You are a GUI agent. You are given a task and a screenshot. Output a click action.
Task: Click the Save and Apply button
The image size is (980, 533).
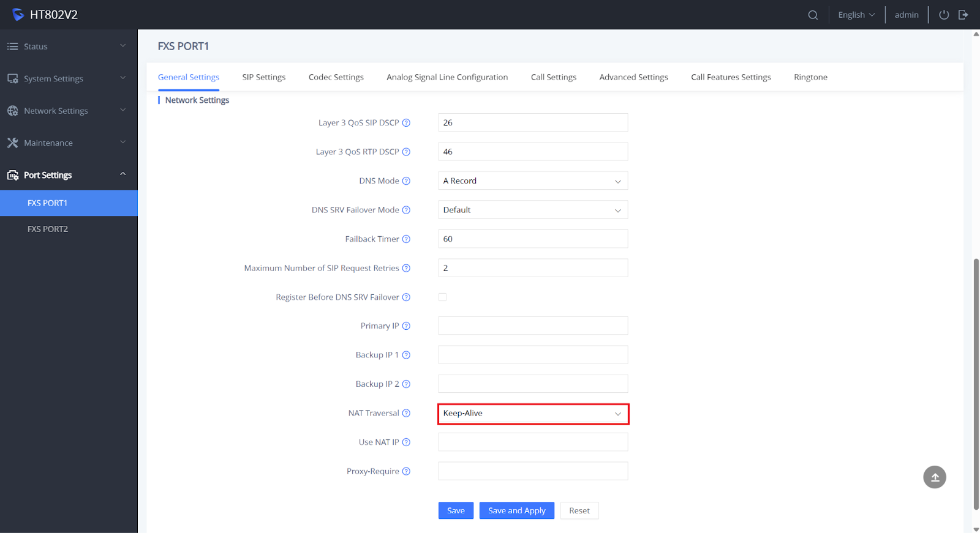[x=517, y=510]
